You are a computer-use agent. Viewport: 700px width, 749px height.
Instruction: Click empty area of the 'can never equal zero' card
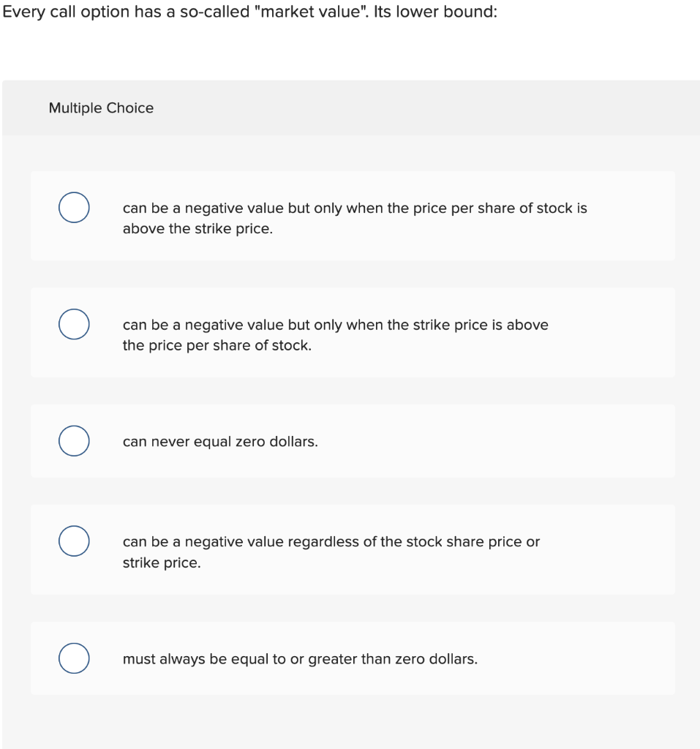[497, 441]
